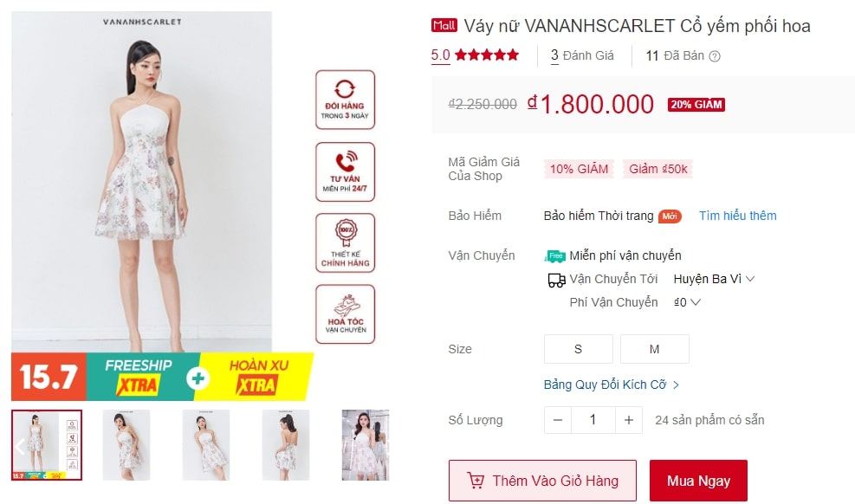Click the previous arrow on thumbnail strip
Screen dimensions: 855x504
pos(20,447)
